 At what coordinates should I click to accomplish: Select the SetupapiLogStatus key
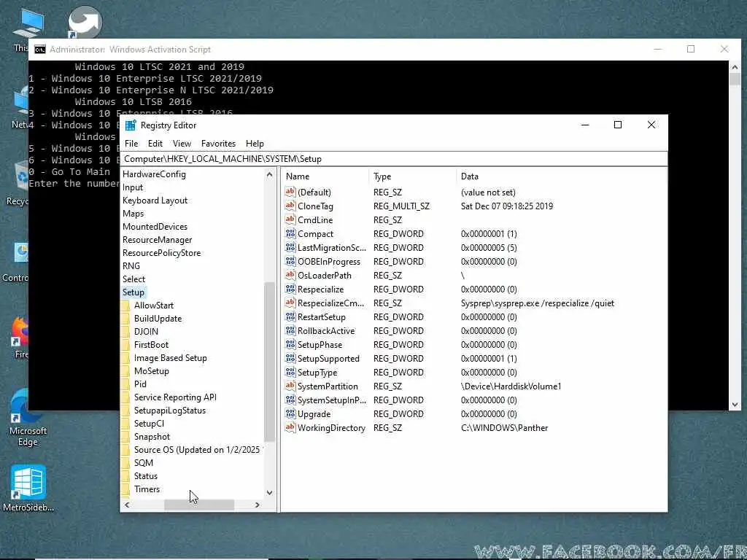(169, 411)
